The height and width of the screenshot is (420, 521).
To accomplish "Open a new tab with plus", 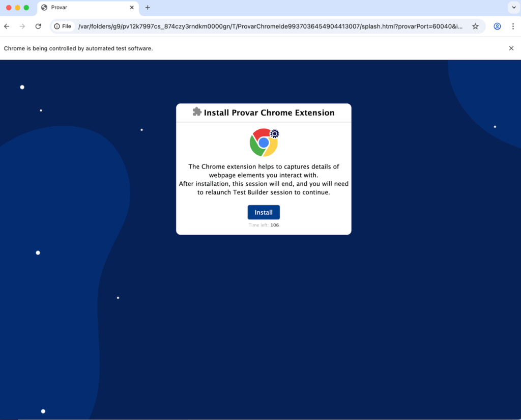I will click(x=148, y=7).
